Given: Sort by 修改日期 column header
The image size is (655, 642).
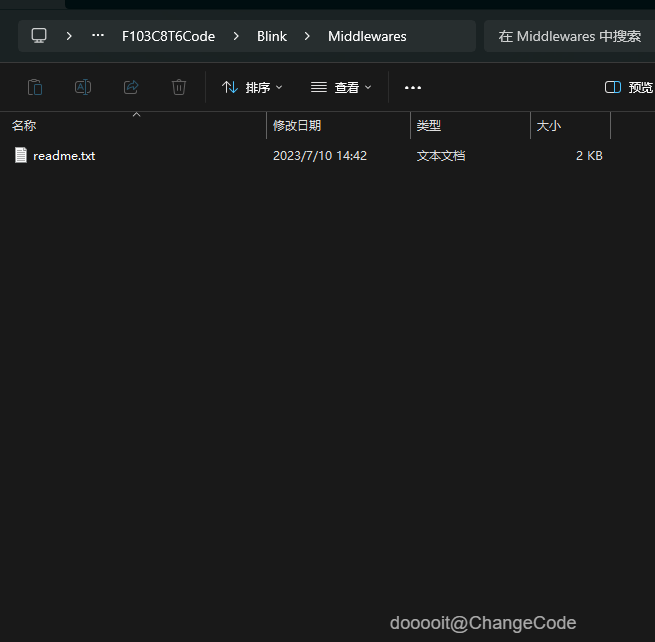Looking at the screenshot, I should (338, 125).
